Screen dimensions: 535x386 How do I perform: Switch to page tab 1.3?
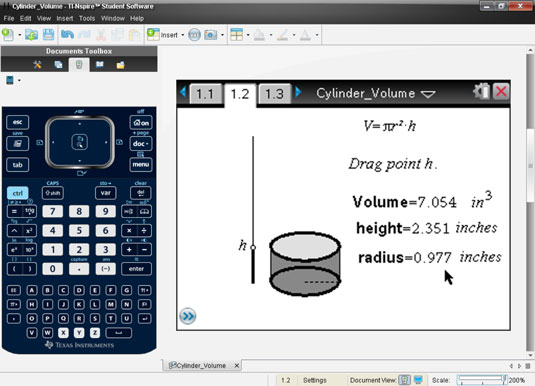coord(275,94)
